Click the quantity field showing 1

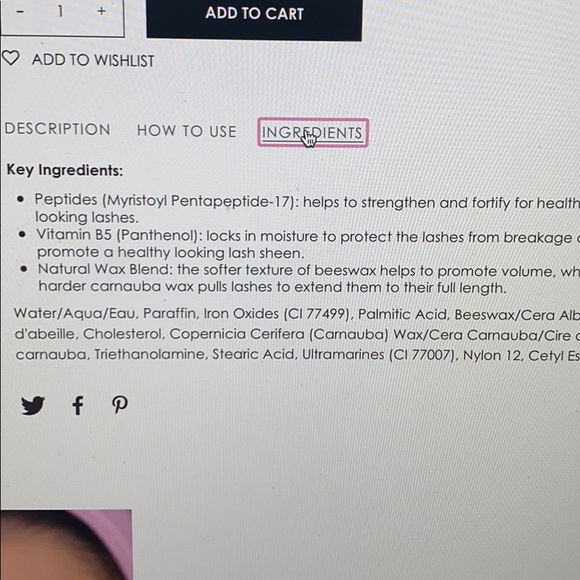[60, 11]
